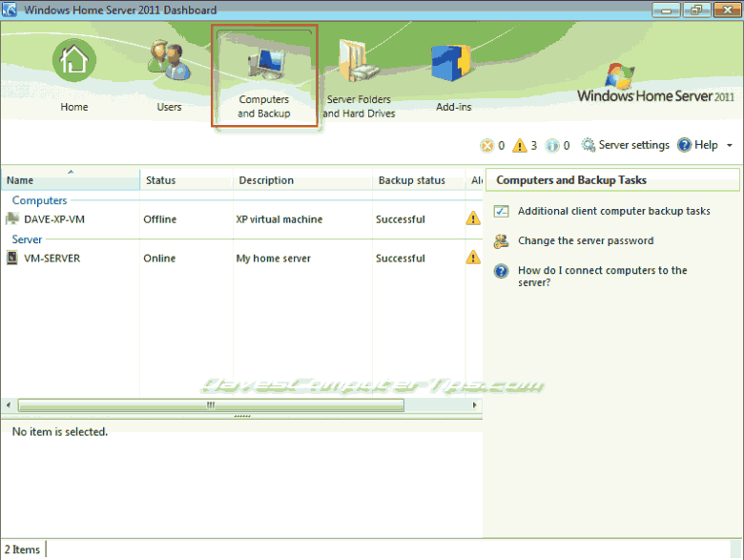
Task: Click the warning icon in VM-SERVER row
Action: (473, 258)
